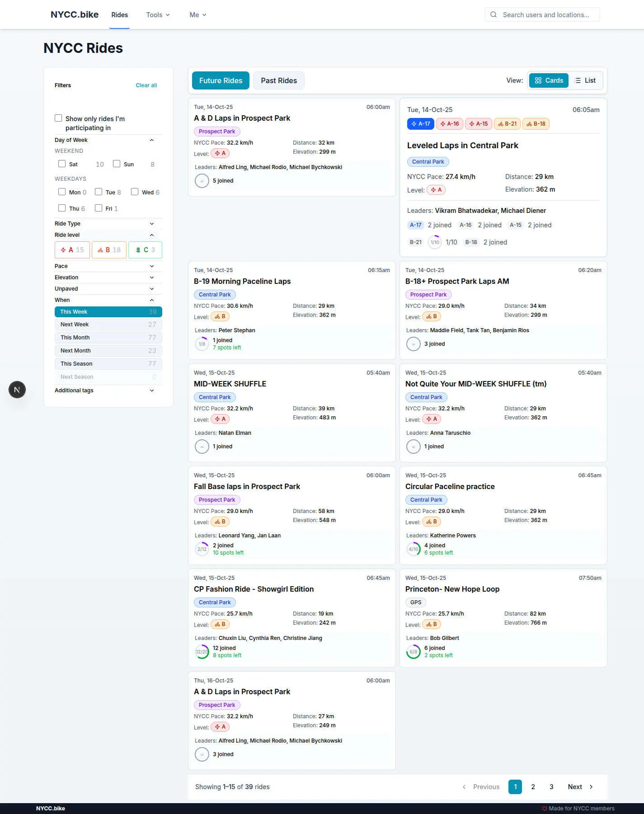Screen dimensions: 644x814
Task: Go to page 2 of rides
Action: click(x=533, y=787)
